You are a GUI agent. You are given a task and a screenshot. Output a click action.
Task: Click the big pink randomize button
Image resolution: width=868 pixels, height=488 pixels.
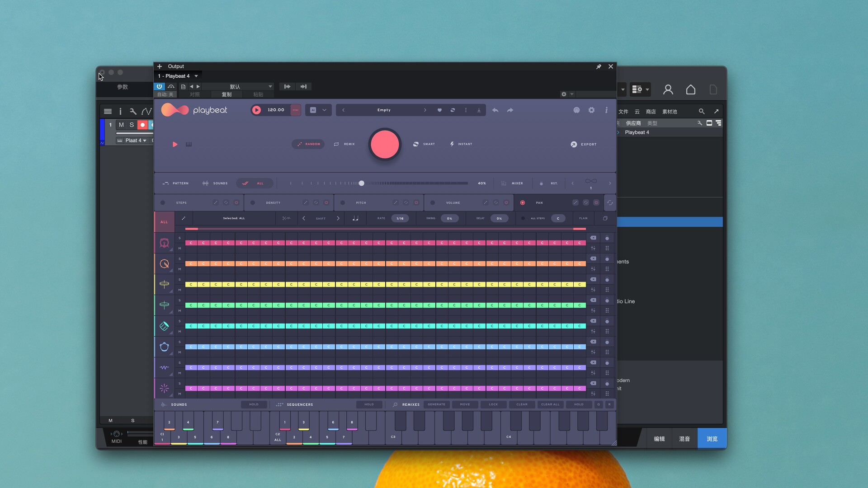point(385,145)
